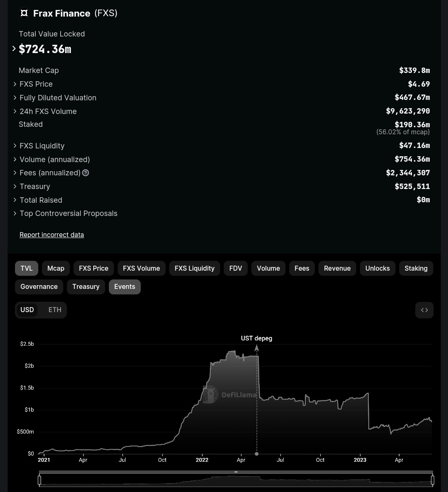Click the Staked value $190.36m
Image resolution: width=448 pixels, height=492 pixels.
point(412,125)
